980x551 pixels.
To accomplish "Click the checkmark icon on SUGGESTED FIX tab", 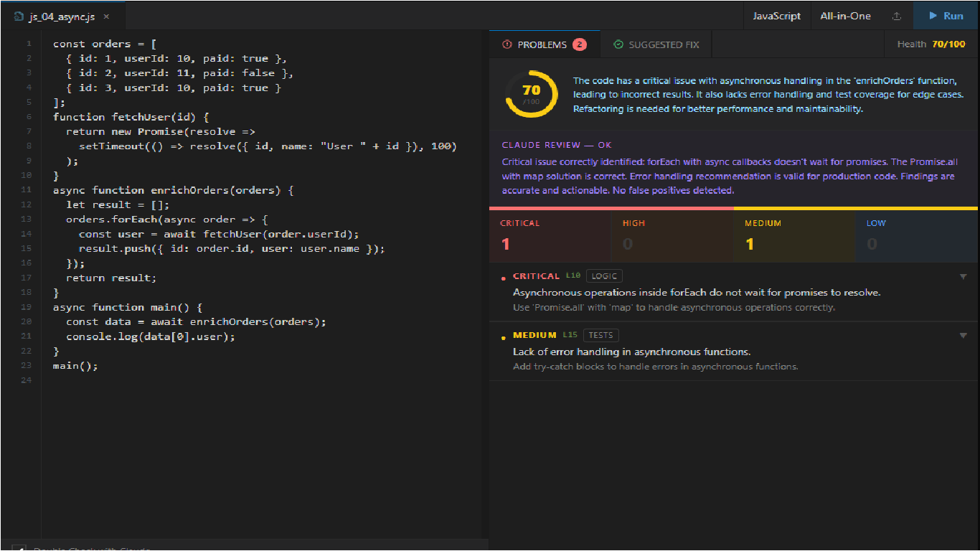I will click(618, 44).
